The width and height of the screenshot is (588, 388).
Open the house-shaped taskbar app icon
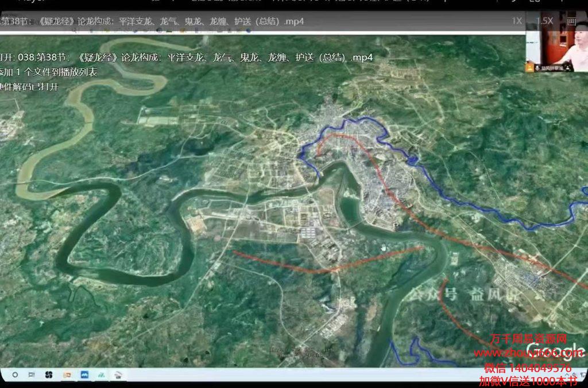[x=118, y=375]
